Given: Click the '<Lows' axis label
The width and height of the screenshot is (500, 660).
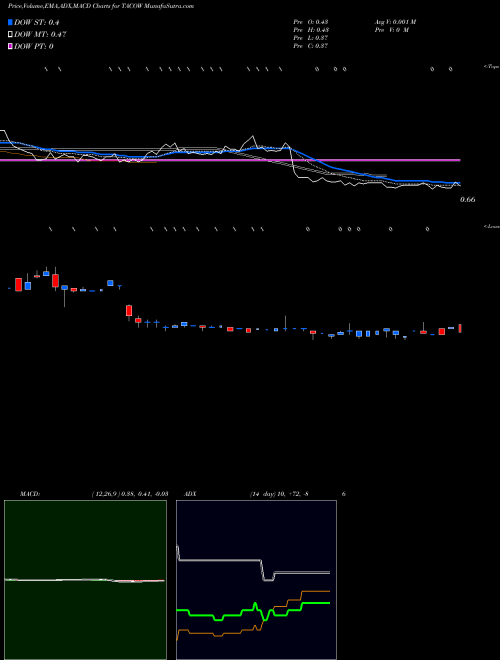Looking at the screenshot, I should click(x=492, y=226).
